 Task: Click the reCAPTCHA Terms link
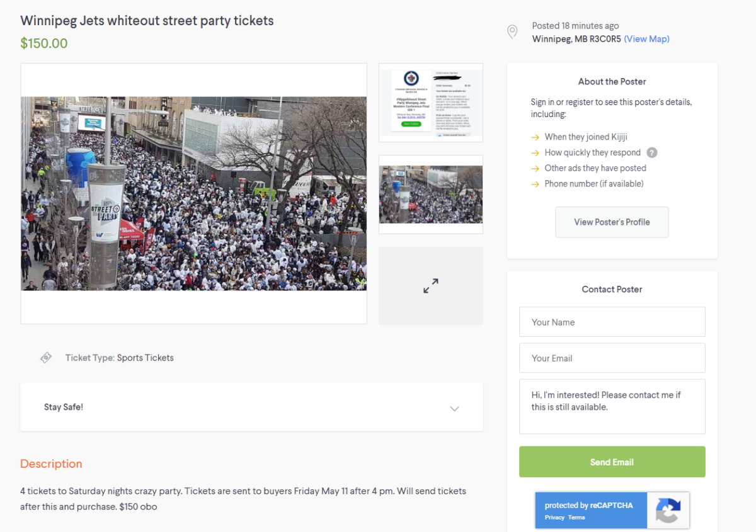[x=576, y=517]
